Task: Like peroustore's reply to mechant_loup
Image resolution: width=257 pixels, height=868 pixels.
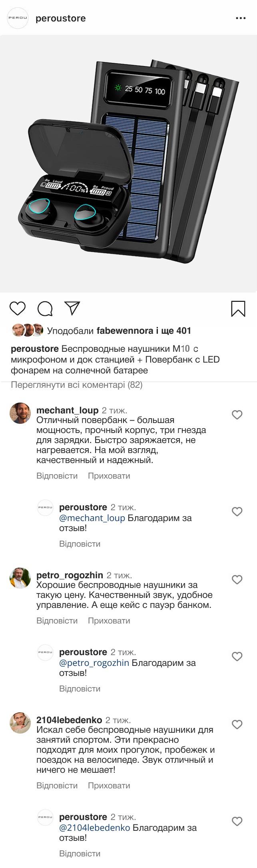Action: click(237, 511)
